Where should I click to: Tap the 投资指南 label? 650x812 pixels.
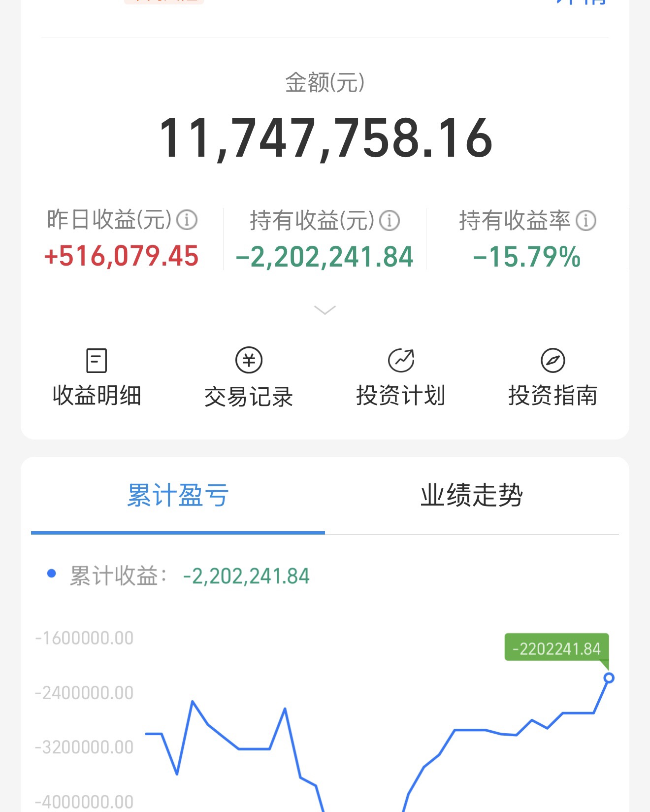click(x=553, y=396)
